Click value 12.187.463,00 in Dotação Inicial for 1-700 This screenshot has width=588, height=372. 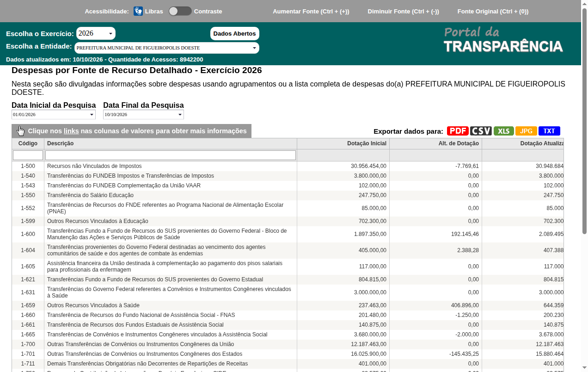click(368, 344)
